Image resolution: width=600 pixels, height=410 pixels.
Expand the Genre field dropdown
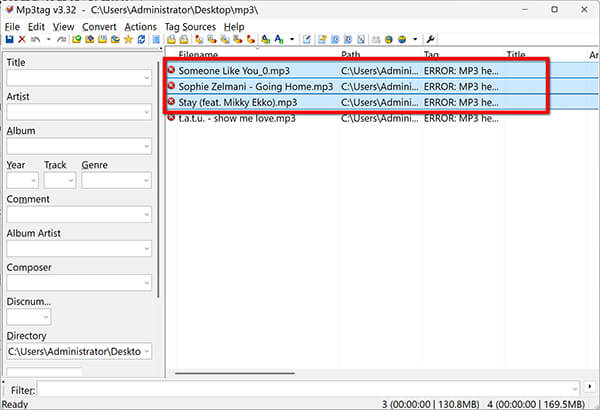pos(146,180)
